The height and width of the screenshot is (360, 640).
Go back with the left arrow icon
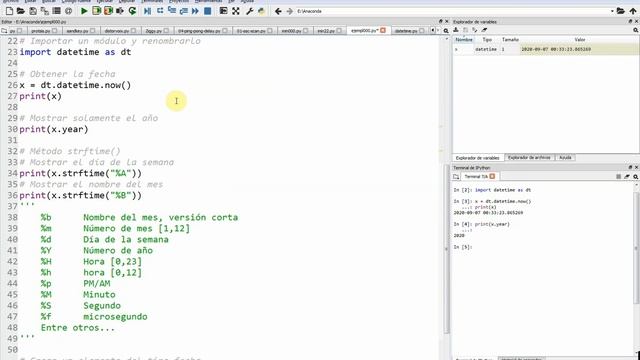[x=278, y=11]
